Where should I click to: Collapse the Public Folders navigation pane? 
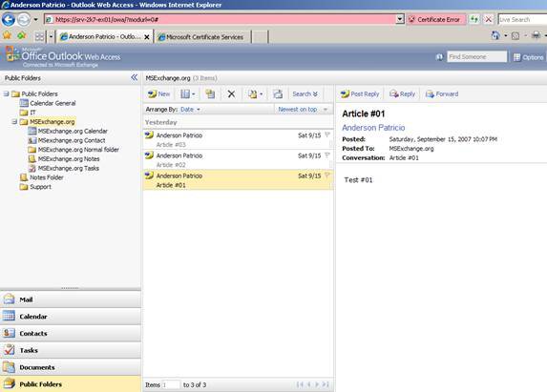[135, 77]
